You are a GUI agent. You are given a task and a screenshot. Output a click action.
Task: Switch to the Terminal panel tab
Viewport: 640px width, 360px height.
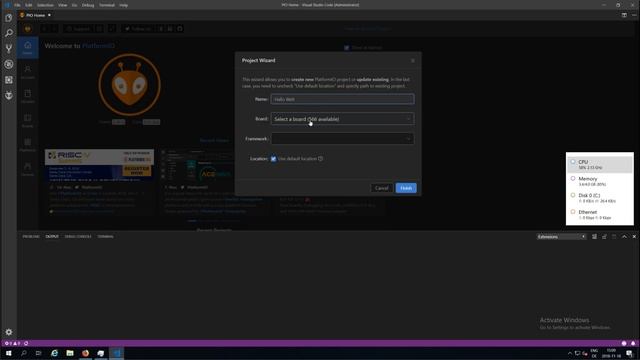(x=105, y=236)
